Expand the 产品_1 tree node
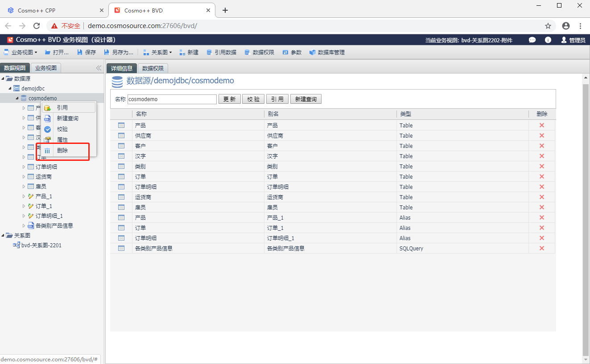The image size is (590, 364). point(24,196)
